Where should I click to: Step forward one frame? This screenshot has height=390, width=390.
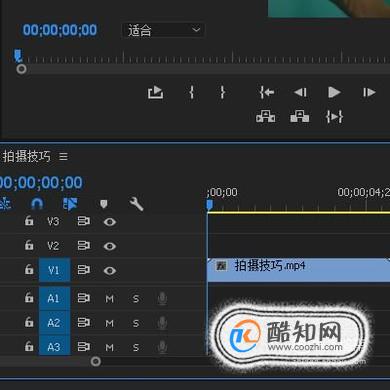369,92
